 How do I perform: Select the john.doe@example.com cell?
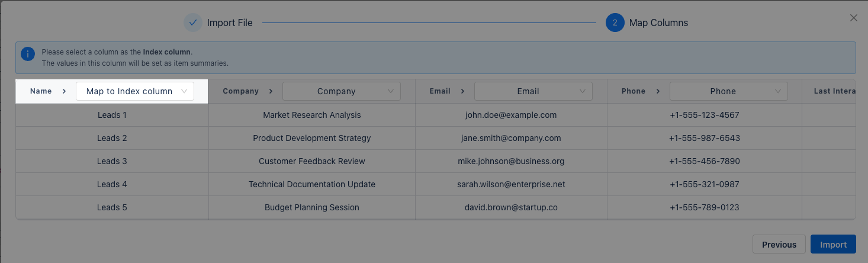point(511,115)
